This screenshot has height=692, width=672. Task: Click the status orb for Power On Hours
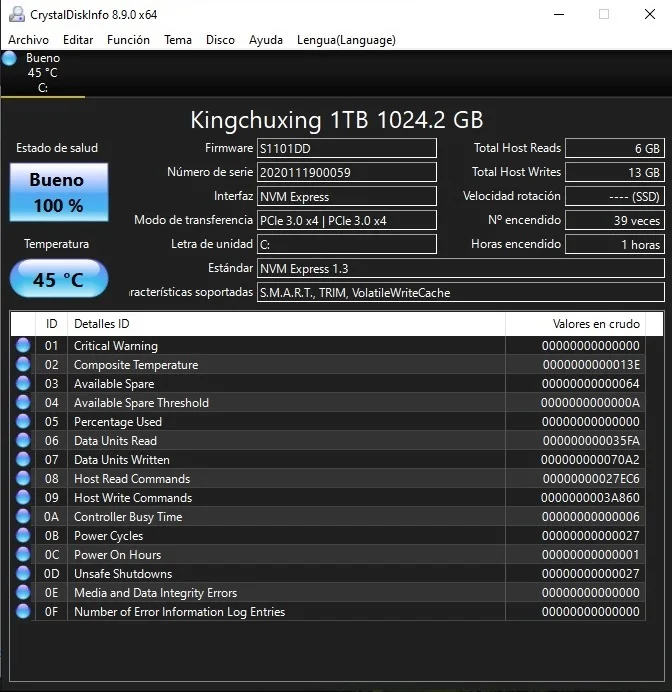tap(23, 554)
